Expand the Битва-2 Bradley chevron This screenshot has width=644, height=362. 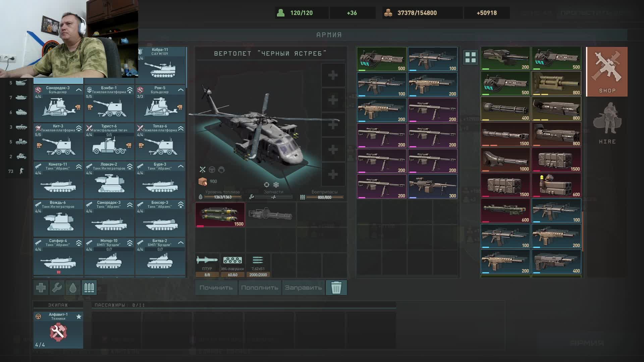(181, 243)
